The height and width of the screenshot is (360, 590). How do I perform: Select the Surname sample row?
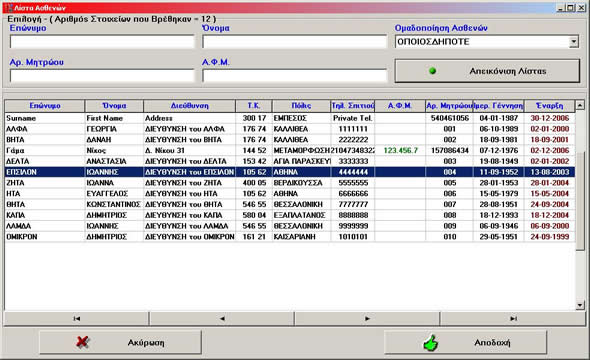290,118
